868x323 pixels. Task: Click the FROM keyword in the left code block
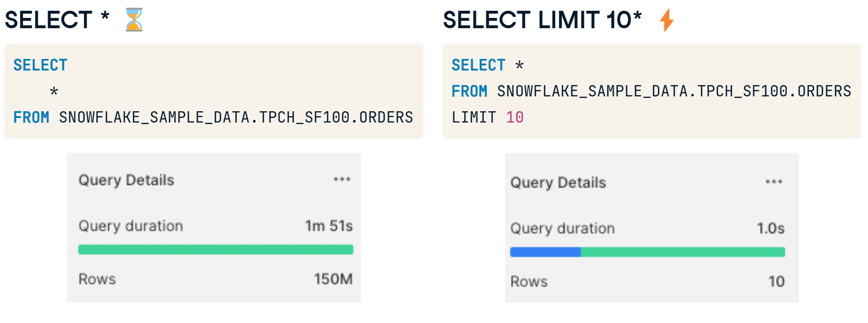[x=31, y=117]
